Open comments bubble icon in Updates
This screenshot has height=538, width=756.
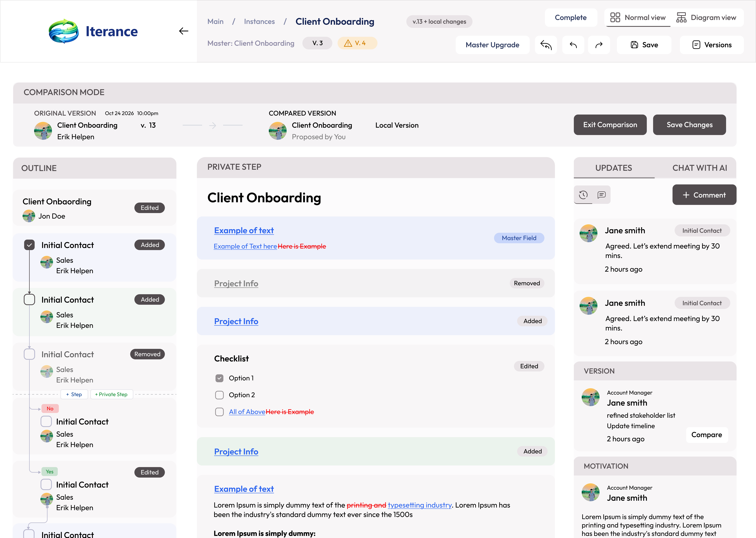601,195
